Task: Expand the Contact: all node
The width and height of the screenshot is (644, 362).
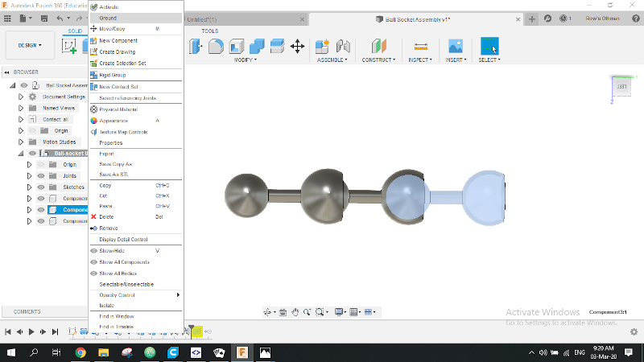Action: pyautogui.click(x=21, y=119)
